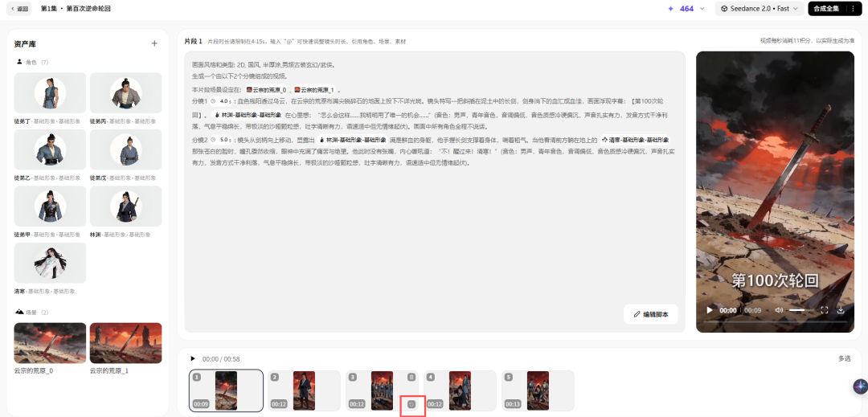
Task: Click the 返回 back button
Action: coord(19,9)
